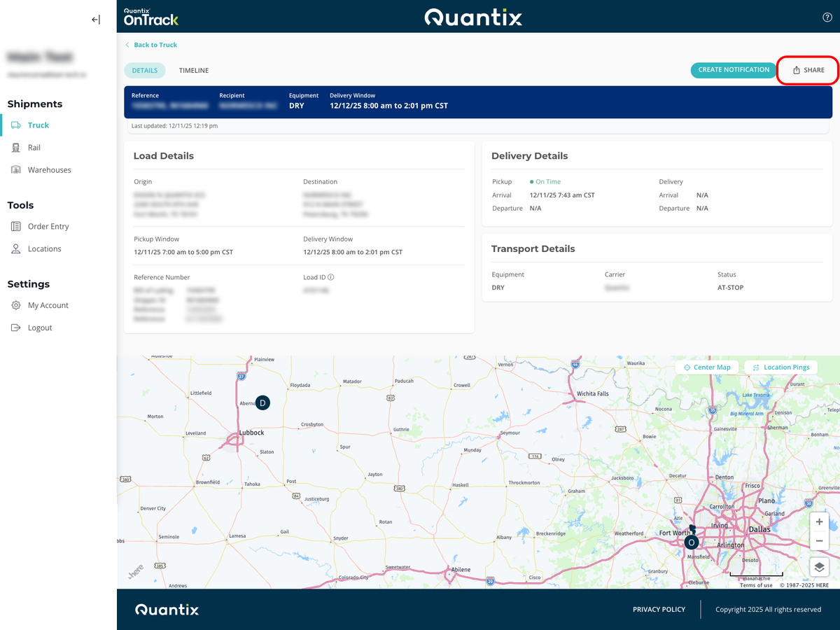
Task: Open the help icon in the header
Action: [x=827, y=17]
